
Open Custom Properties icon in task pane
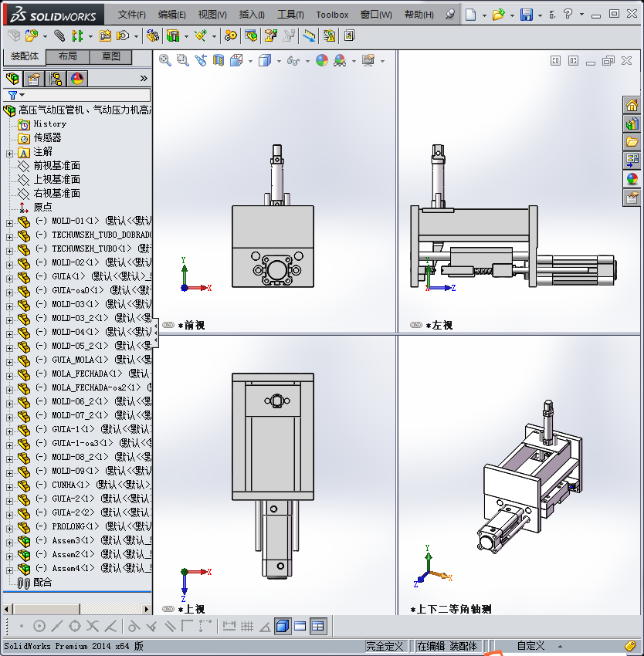point(632,198)
